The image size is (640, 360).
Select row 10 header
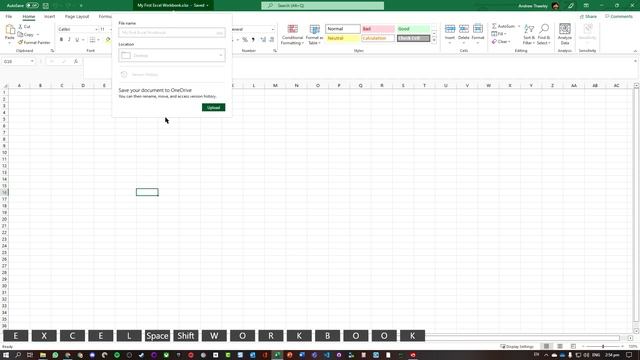pos(4,152)
